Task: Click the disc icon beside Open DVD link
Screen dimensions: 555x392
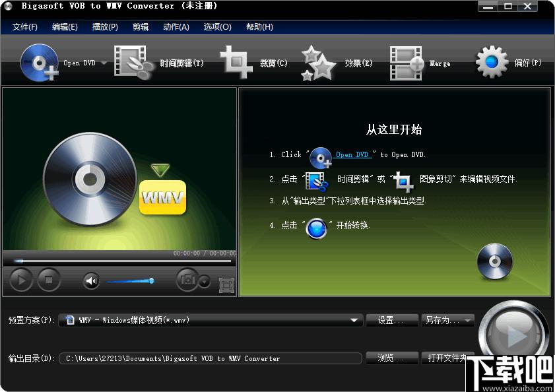Action: 320,158
